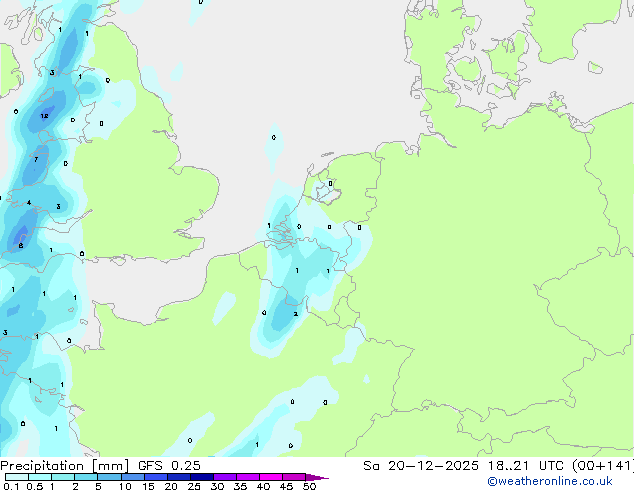Click the '(00+141)' forecast offset text

point(603,466)
